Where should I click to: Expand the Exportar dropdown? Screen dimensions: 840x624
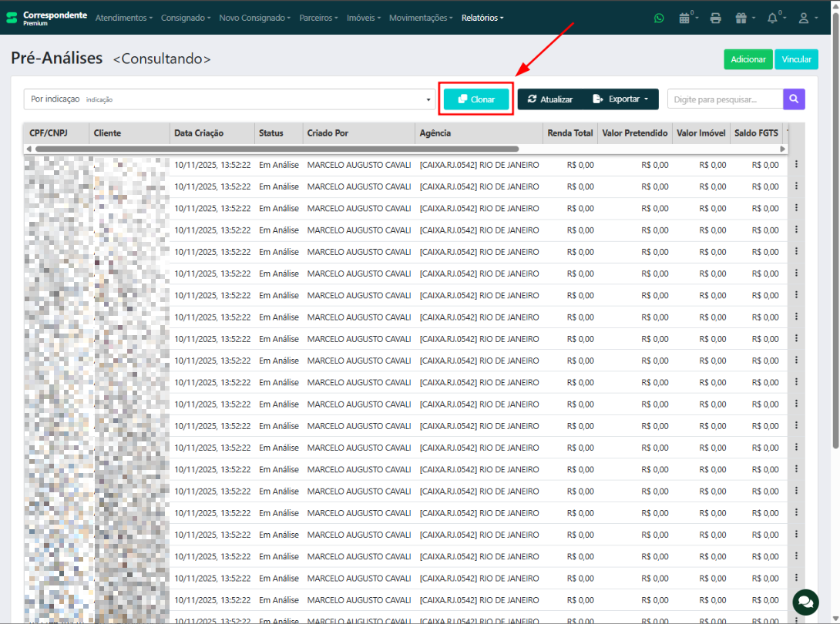620,99
